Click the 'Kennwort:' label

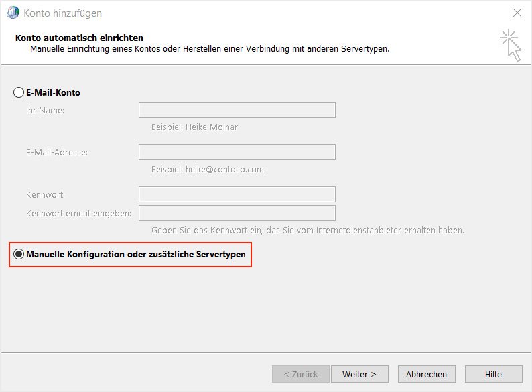46,195
